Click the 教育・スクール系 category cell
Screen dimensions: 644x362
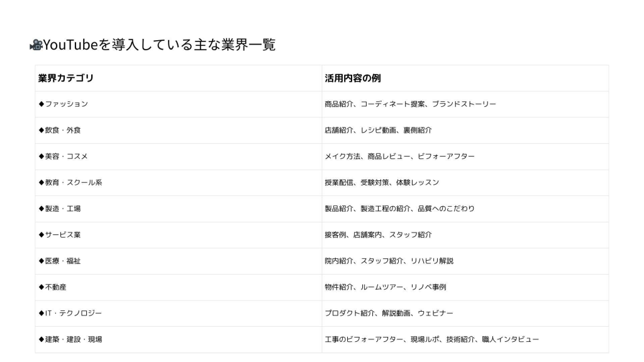point(70,182)
